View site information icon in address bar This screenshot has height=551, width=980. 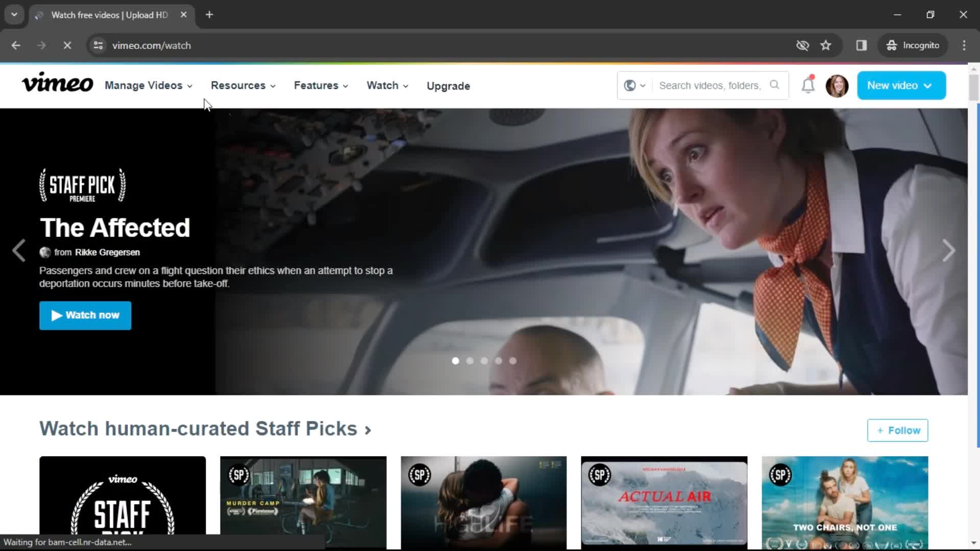point(98,45)
